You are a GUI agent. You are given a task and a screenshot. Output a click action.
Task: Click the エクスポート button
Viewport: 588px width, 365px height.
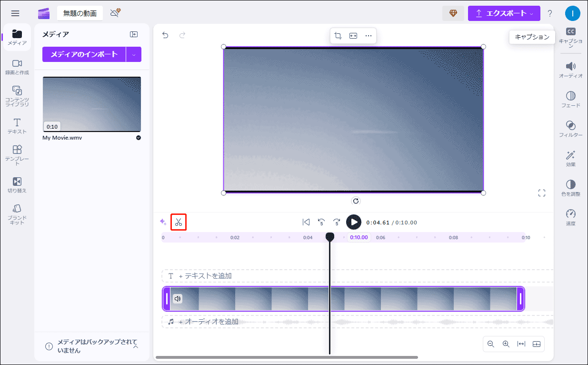pyautogui.click(x=504, y=13)
